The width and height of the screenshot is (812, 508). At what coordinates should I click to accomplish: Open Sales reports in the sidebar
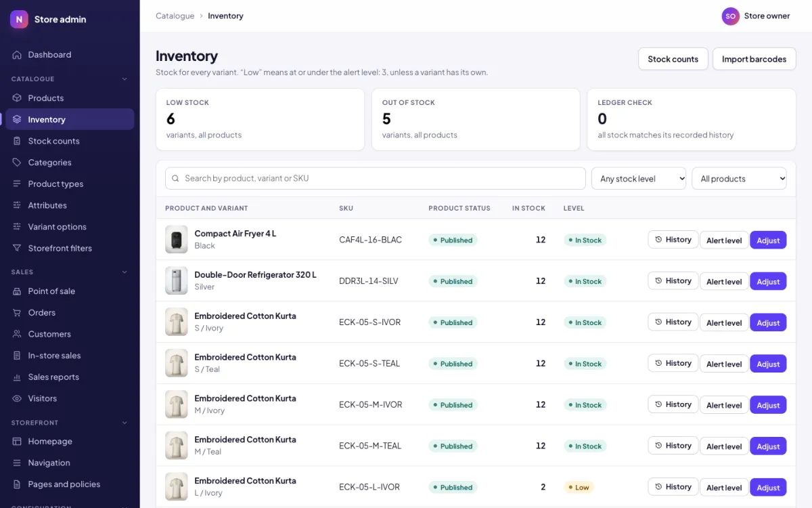70,377
